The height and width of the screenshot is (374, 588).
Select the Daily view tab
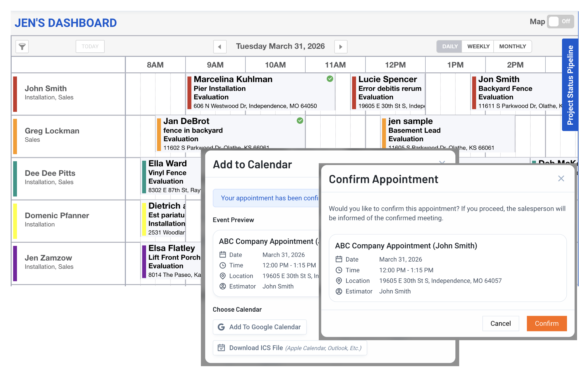450,46
